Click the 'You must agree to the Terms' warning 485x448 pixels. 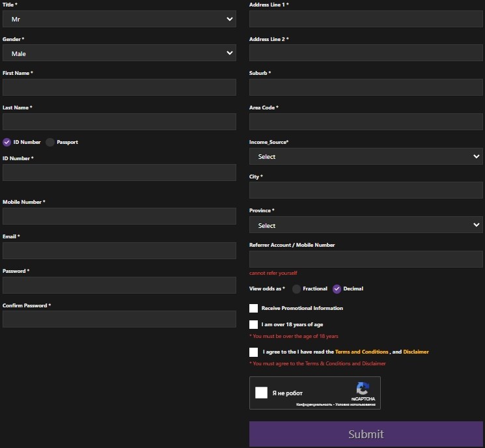click(x=318, y=363)
